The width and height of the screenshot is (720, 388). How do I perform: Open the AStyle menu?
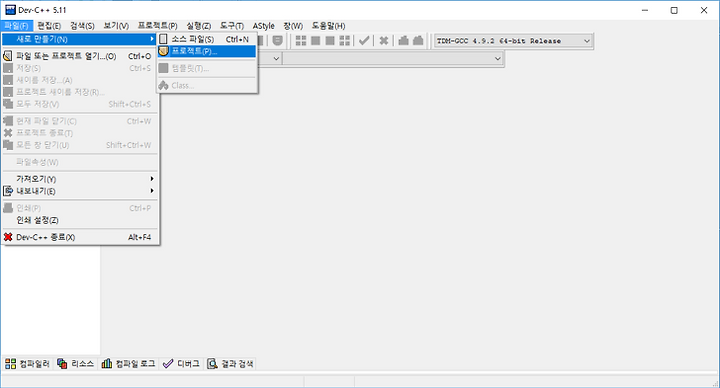tap(264, 26)
